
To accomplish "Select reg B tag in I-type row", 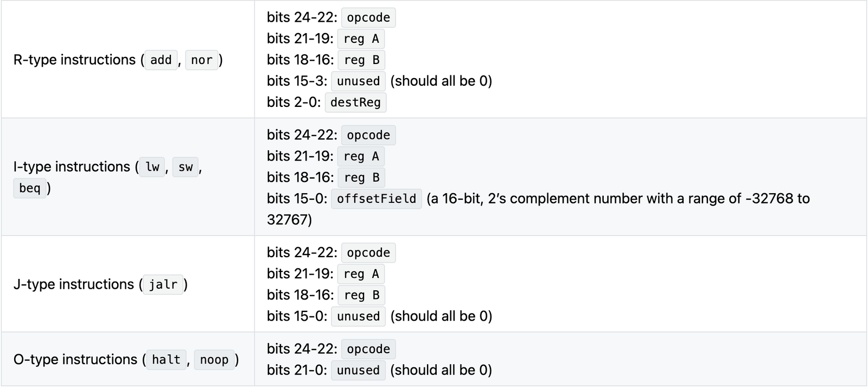I will (361, 177).
